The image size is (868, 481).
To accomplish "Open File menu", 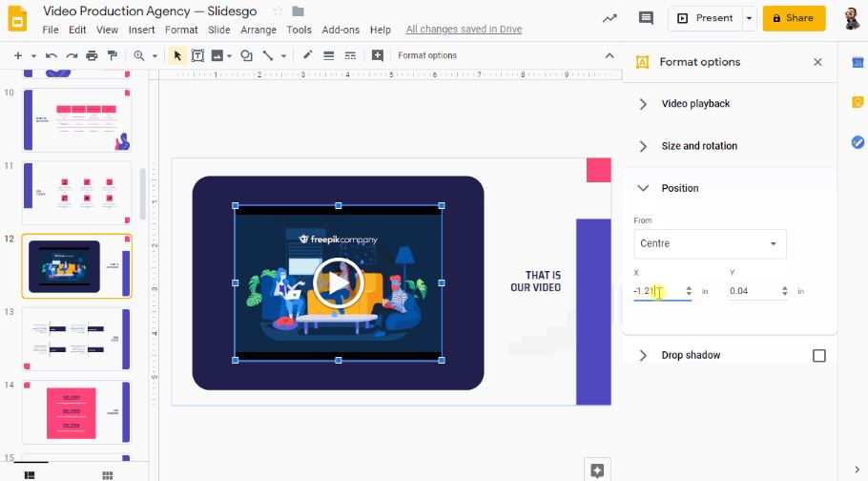I will coord(51,30).
